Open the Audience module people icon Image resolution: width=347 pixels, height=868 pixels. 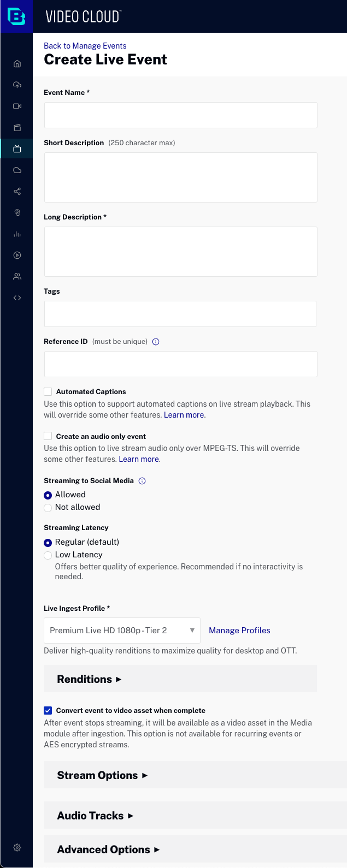point(16,276)
